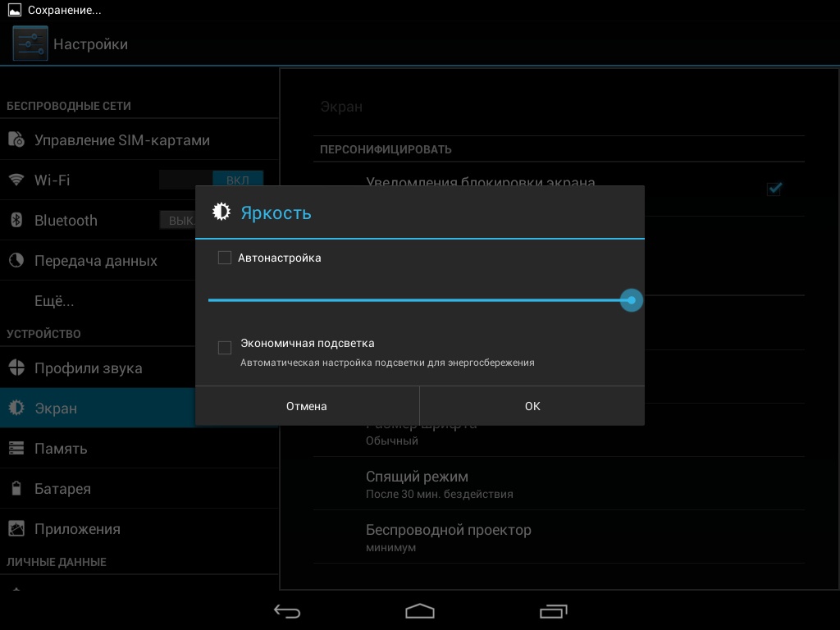
Task: Check the Экономичная подсветка option
Action: click(225, 348)
